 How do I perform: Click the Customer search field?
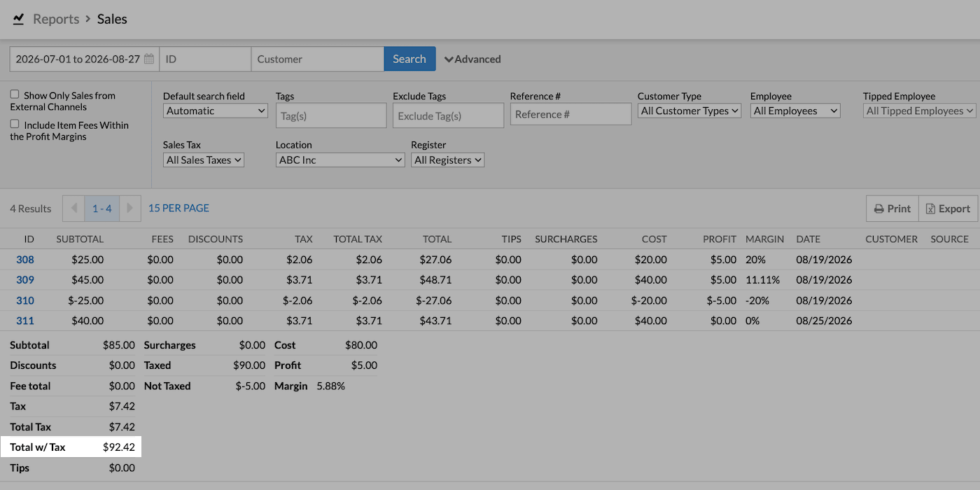(318, 59)
